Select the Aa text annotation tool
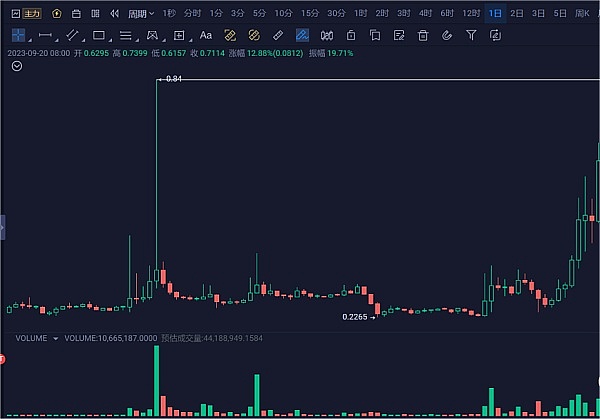Viewport: 600px width, 419px height. click(x=206, y=36)
